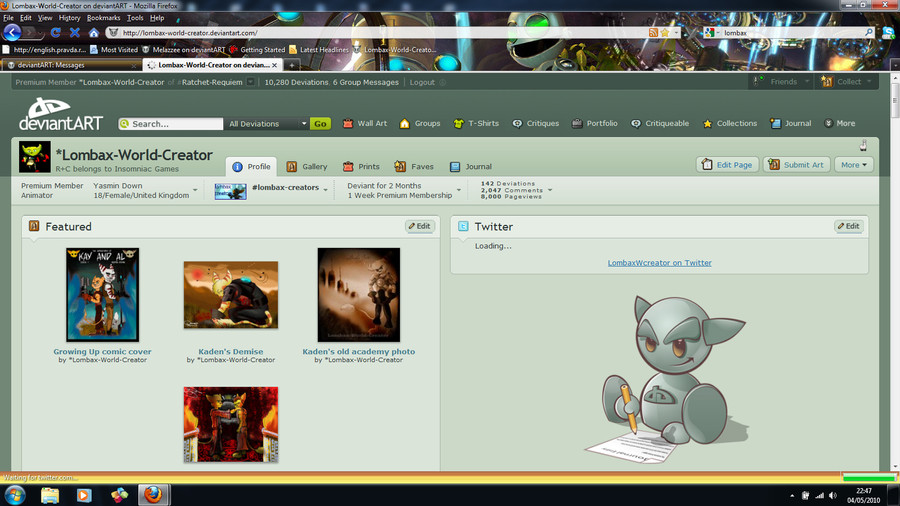Open Portfolio in the site navigation
Image resolution: width=900 pixels, height=506 pixels.
pos(595,123)
